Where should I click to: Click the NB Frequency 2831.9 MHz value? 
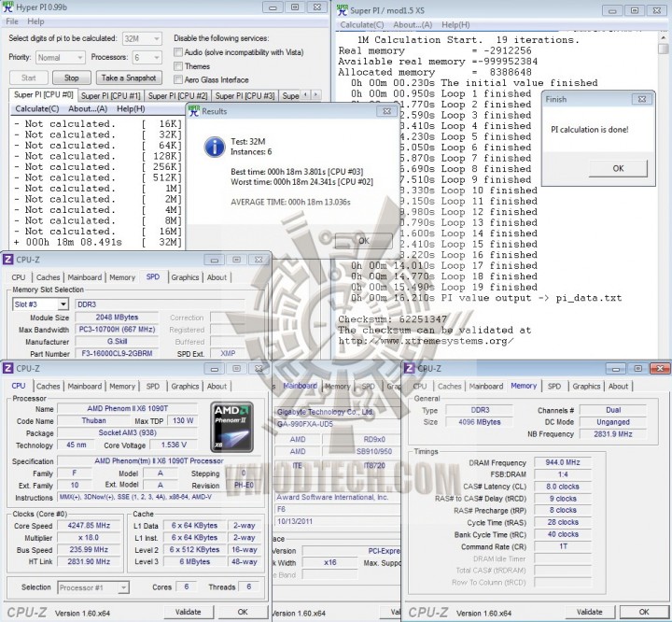click(613, 434)
